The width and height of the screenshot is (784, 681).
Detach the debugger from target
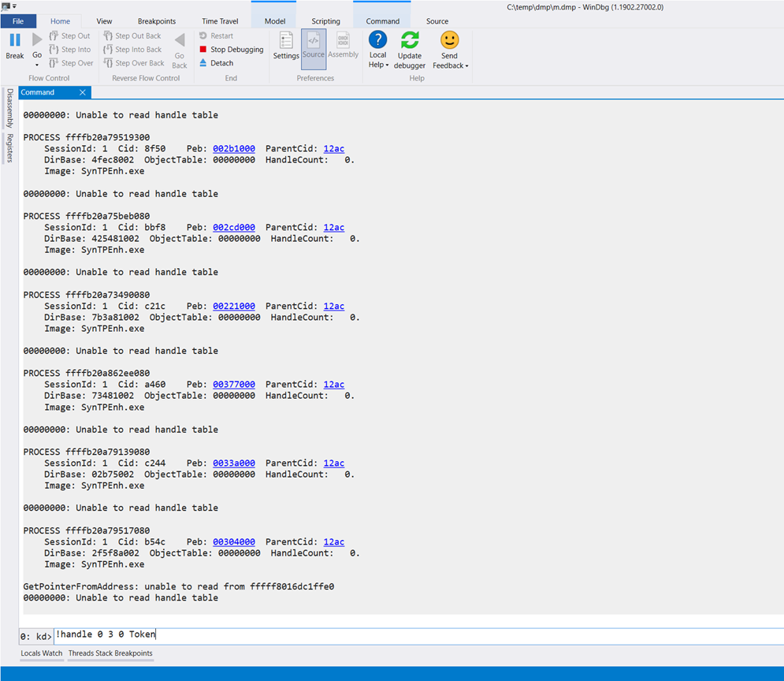(216, 63)
